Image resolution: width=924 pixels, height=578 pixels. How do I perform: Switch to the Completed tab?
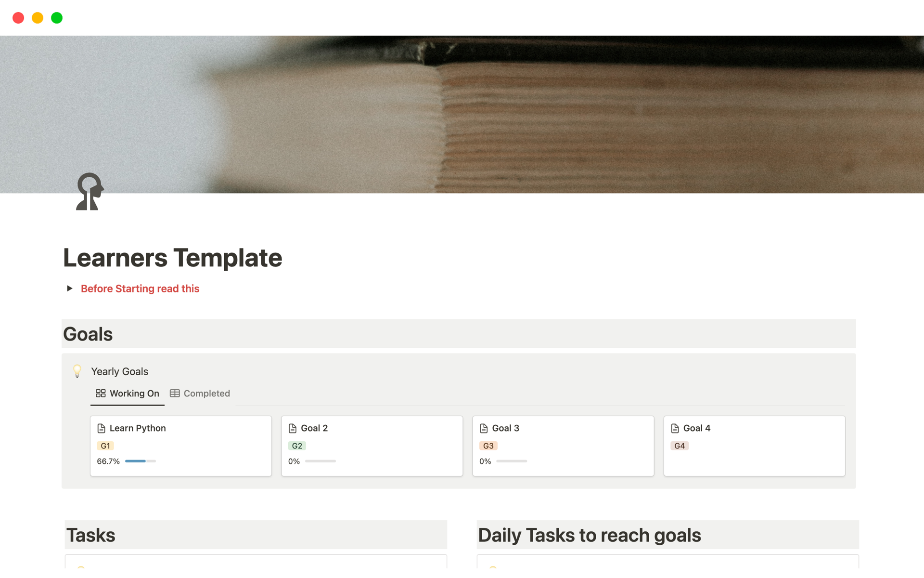pos(206,394)
